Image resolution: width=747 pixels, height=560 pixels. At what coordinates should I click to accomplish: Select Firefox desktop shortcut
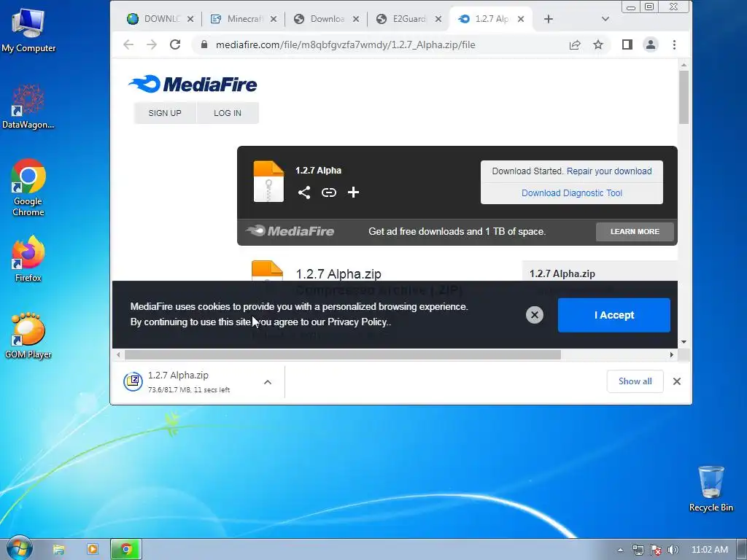[28, 259]
